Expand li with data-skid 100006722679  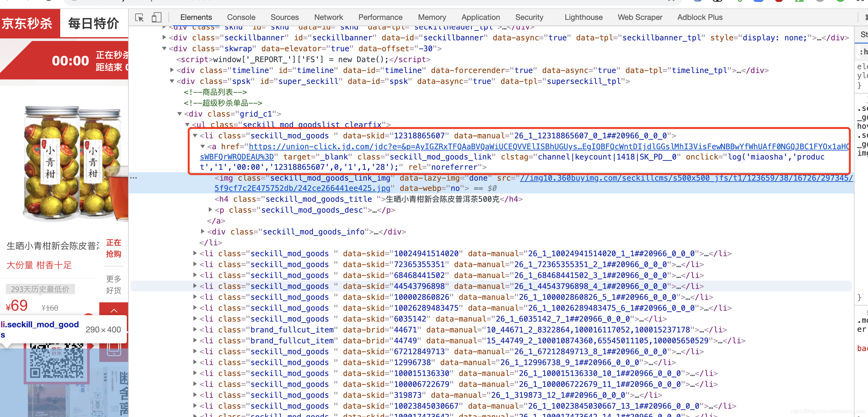[195, 384]
